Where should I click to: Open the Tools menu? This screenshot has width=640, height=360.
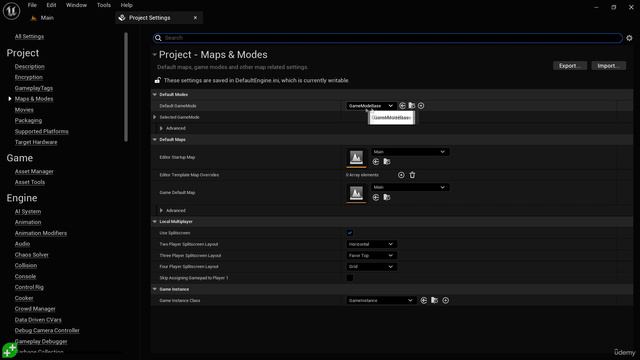click(104, 5)
